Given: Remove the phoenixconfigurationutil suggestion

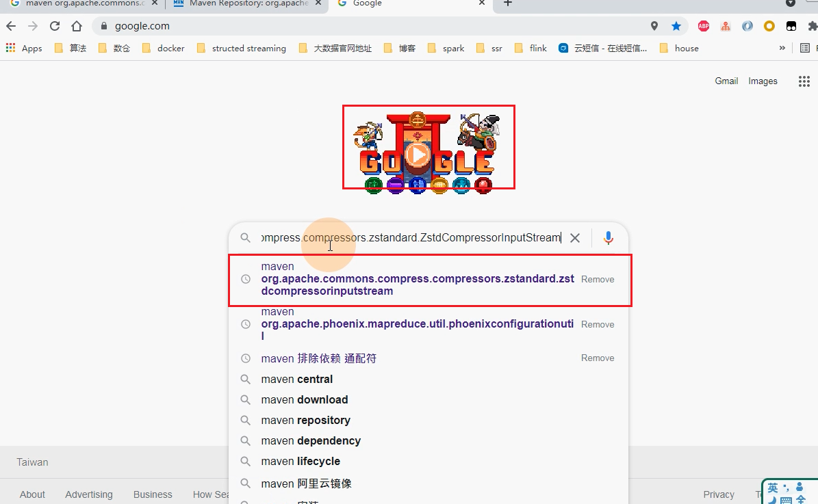Looking at the screenshot, I should click(598, 324).
